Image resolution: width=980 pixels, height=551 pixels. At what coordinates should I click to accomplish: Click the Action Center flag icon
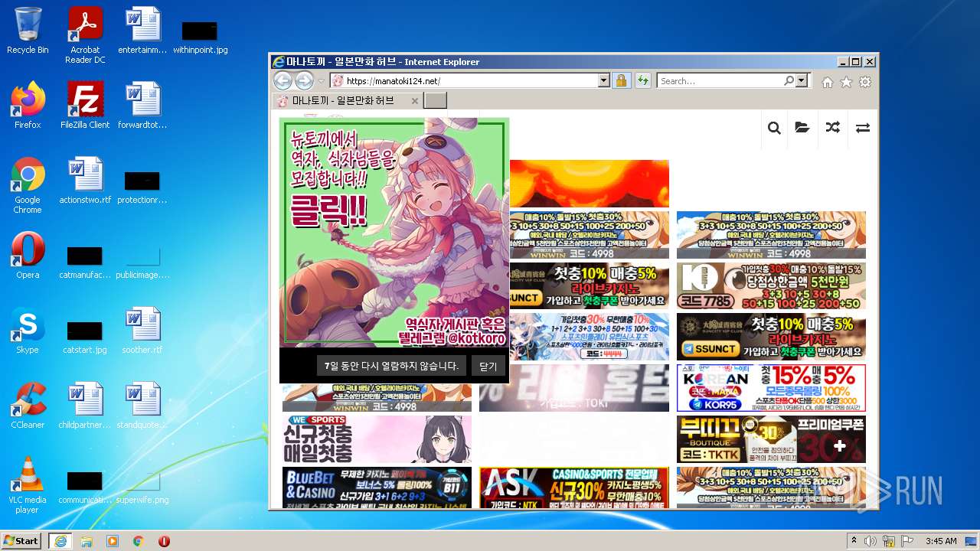(x=907, y=541)
